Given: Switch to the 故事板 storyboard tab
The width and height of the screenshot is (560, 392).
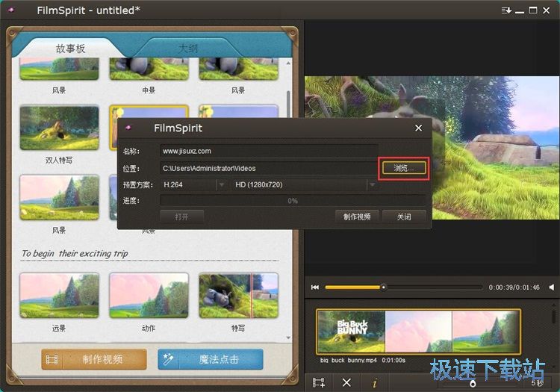Looking at the screenshot, I should 70,49.
